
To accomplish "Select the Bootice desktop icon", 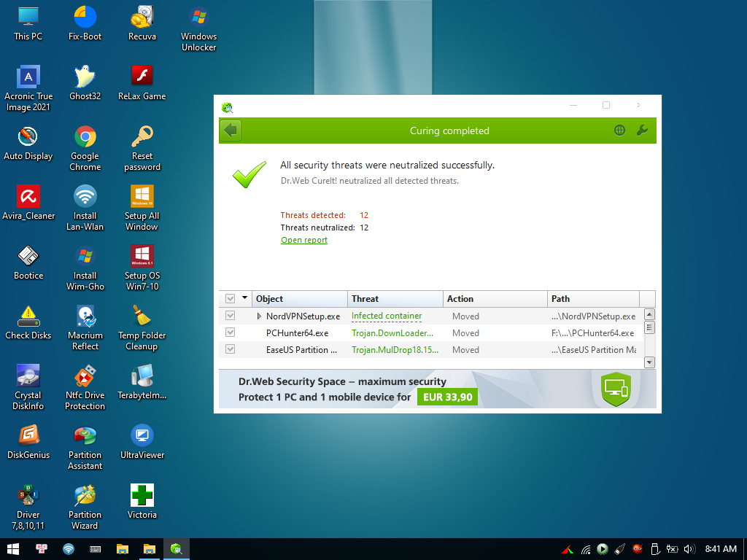I will click(28, 262).
